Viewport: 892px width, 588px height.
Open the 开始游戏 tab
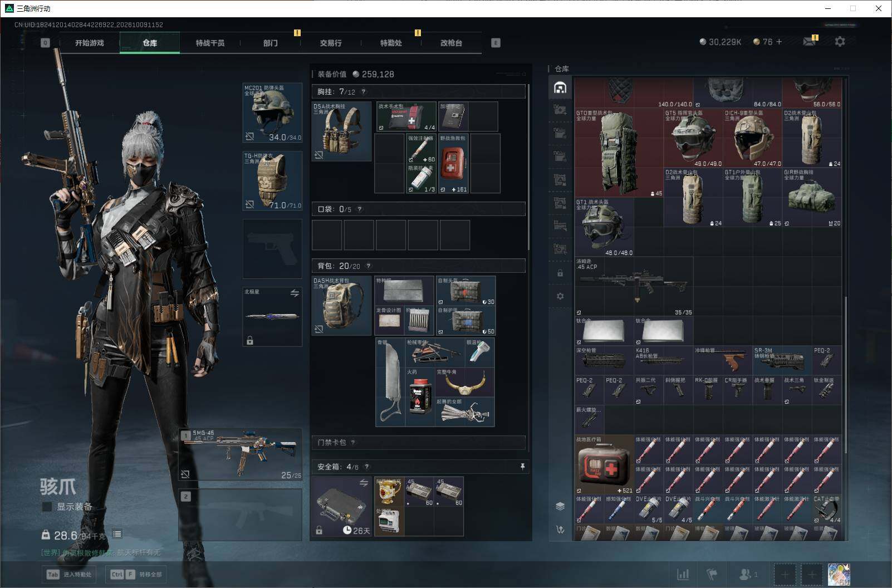89,43
